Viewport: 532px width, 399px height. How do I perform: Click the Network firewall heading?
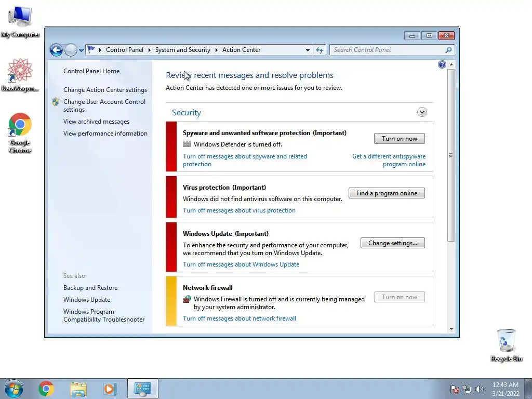tap(208, 288)
